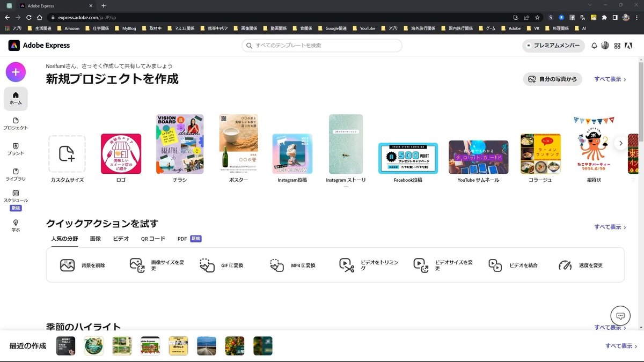Select the 速度を変更 quick action
Viewport: 644px width, 362px height.
pos(581,265)
